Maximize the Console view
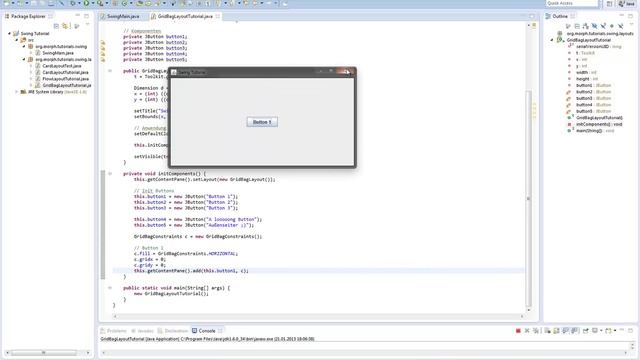The width and height of the screenshot is (640, 360). click(x=631, y=330)
